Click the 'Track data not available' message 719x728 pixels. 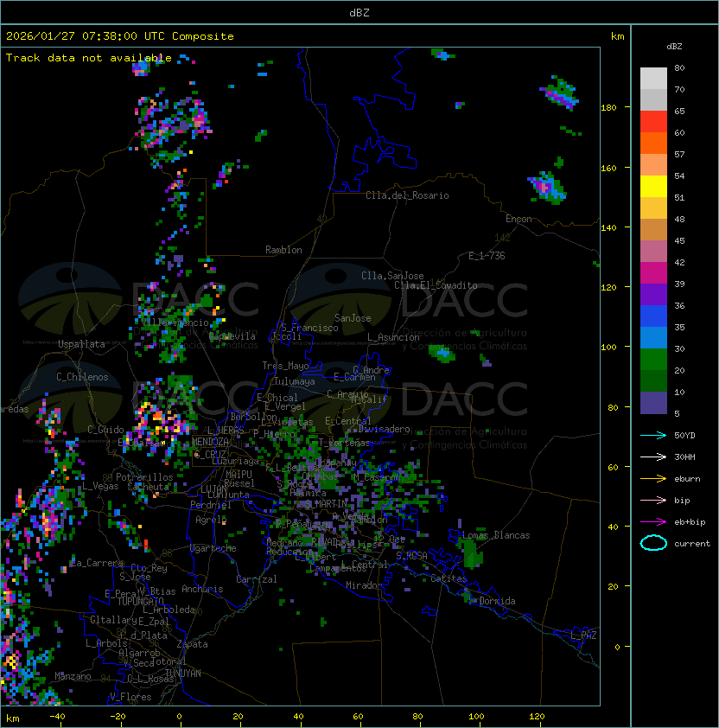(89, 58)
